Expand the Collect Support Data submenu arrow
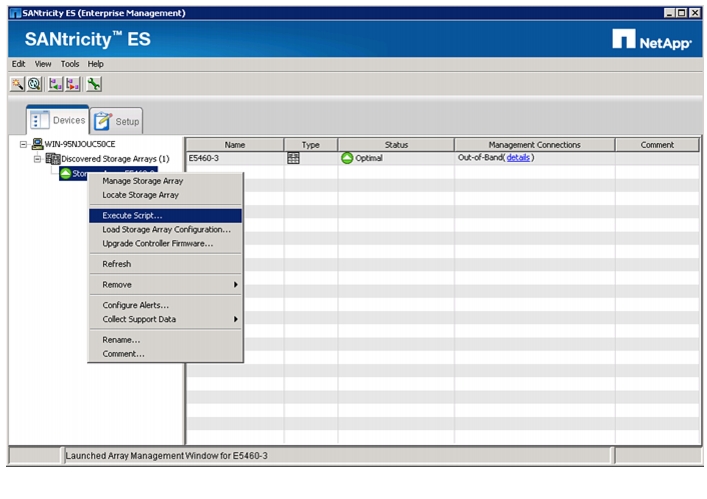Screen dimensions: 707x499 235,319
